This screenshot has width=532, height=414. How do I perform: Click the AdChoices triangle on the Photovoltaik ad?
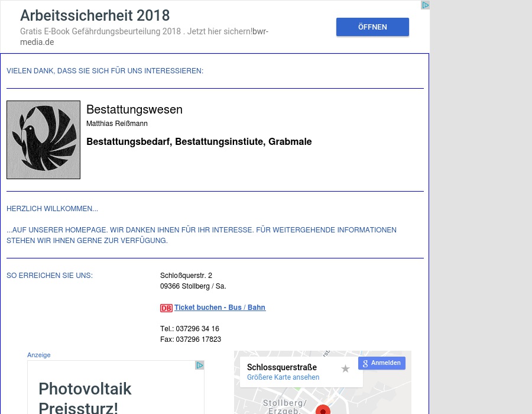click(x=200, y=366)
